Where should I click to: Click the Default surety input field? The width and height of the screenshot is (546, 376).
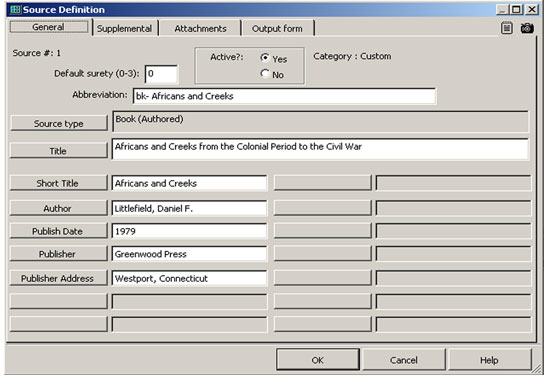(161, 74)
